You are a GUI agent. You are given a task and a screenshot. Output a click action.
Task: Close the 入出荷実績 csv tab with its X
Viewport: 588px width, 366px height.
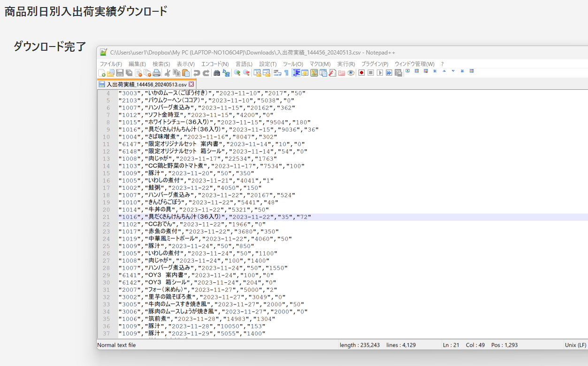[191, 84]
